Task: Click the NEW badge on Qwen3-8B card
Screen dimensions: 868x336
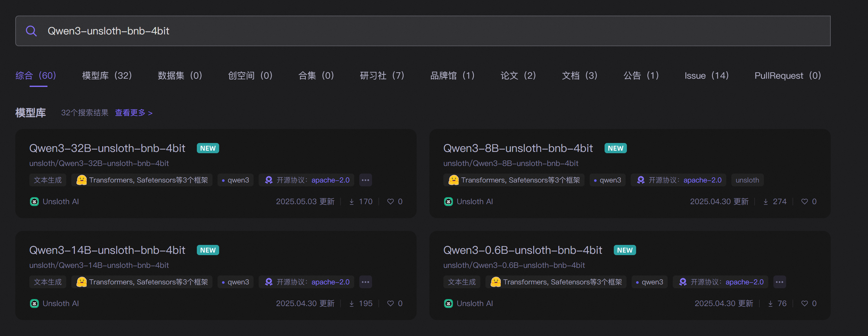Action: click(616, 148)
